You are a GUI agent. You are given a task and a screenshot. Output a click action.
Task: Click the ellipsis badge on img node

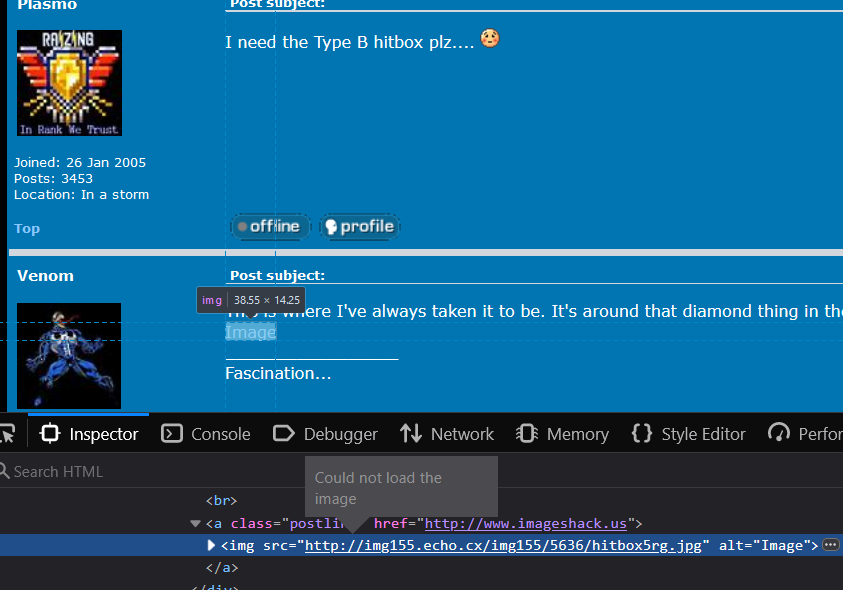830,545
